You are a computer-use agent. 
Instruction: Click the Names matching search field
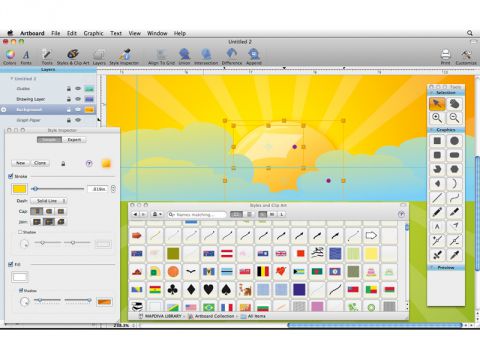pos(197,214)
